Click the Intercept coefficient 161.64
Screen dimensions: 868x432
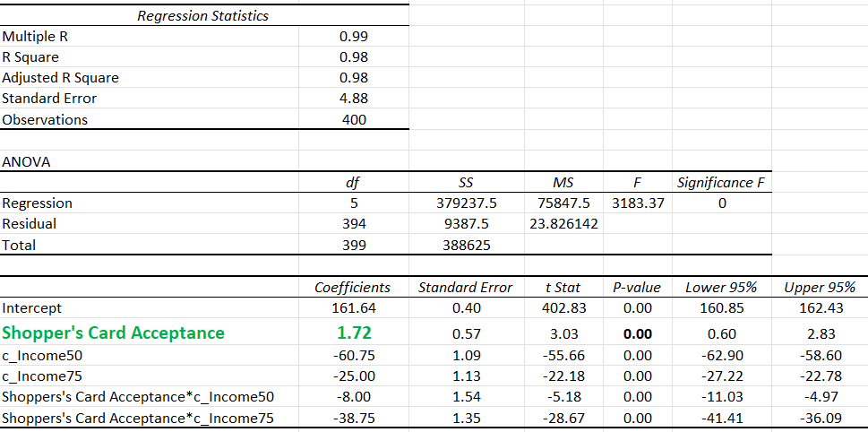[x=354, y=308]
